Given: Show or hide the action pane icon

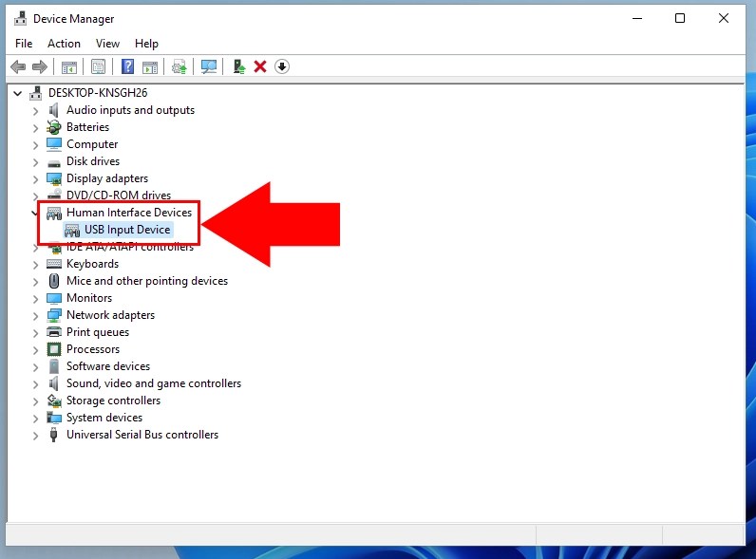Looking at the screenshot, I should [x=150, y=67].
